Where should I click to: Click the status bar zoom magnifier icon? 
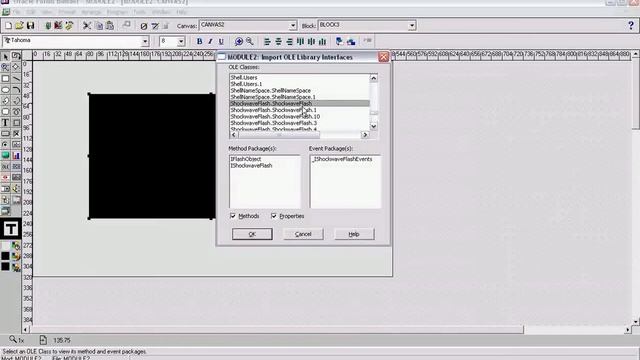click(x=13, y=340)
